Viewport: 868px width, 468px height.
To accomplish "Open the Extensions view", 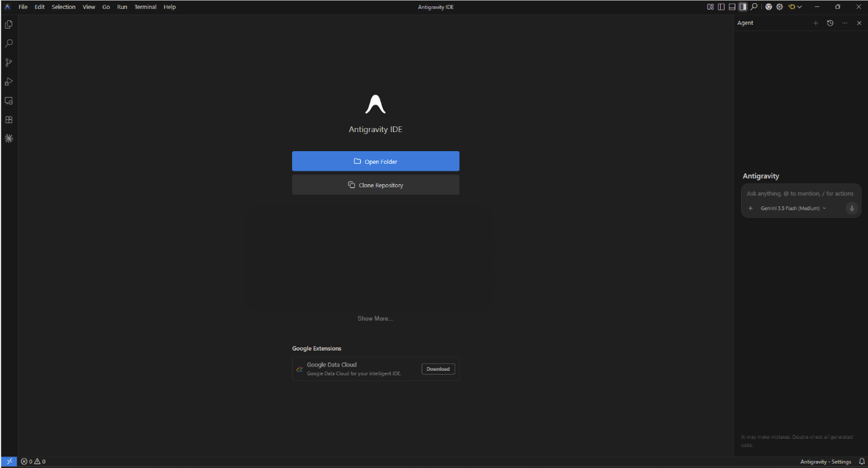I will 9,119.
